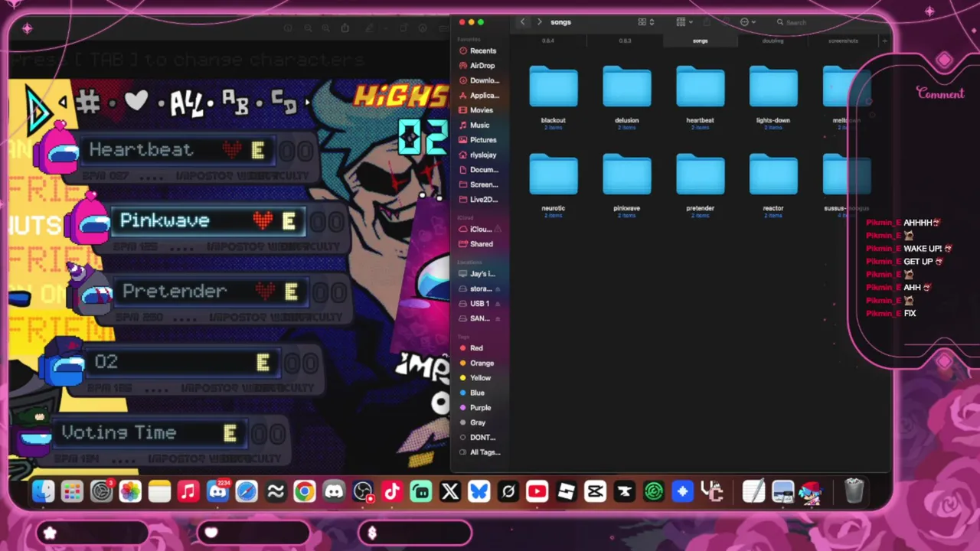Open CapCut from the Dock
The image size is (980, 551).
(595, 491)
